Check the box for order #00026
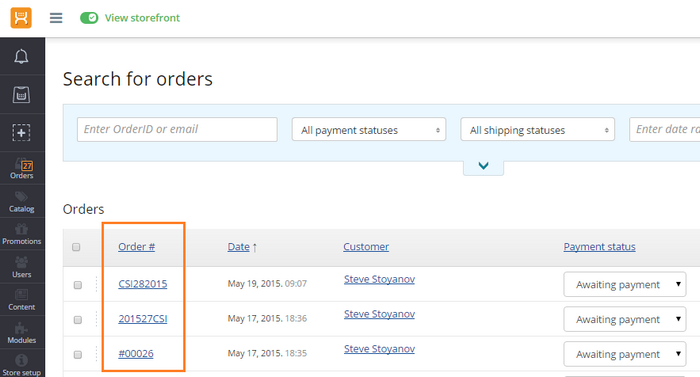Screen dimensions: 700x377 point(78,354)
